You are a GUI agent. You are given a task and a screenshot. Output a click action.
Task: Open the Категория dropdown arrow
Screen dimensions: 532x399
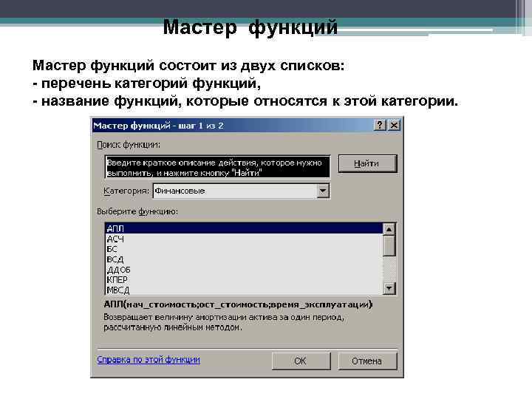[323, 191]
